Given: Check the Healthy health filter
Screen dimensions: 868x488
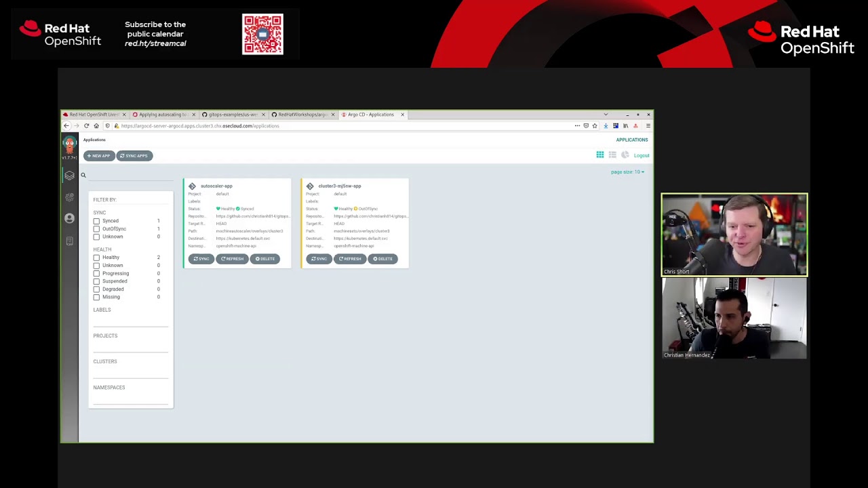Looking at the screenshot, I should [96, 258].
